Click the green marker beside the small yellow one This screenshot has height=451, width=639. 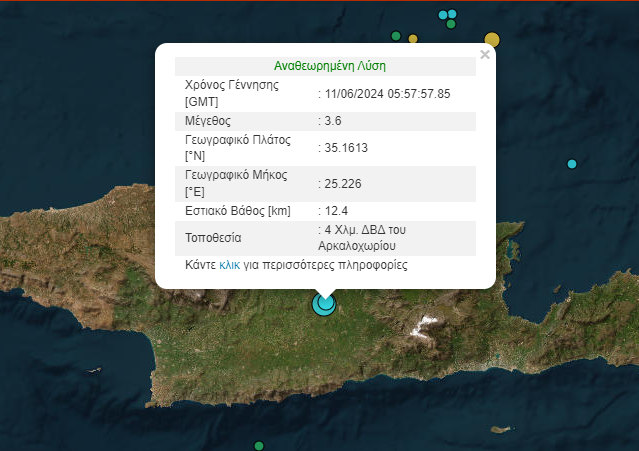396,37
